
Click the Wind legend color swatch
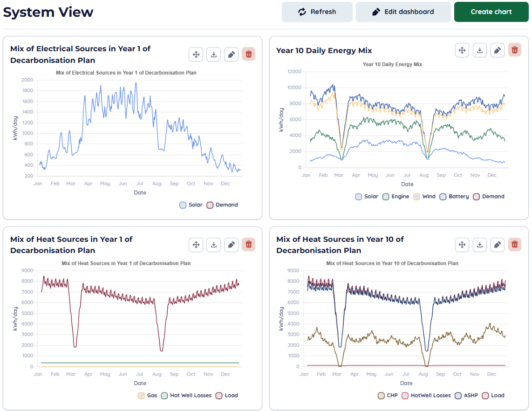coord(416,197)
